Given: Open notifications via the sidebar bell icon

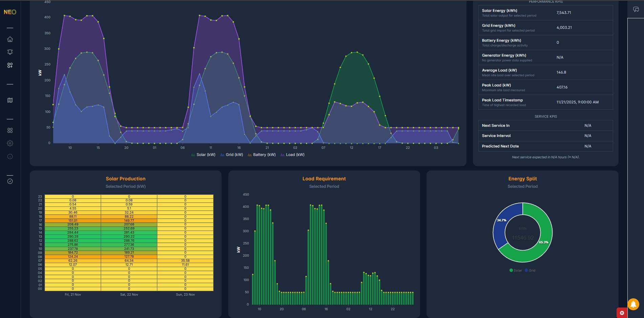Looking at the screenshot, I should pos(10,52).
